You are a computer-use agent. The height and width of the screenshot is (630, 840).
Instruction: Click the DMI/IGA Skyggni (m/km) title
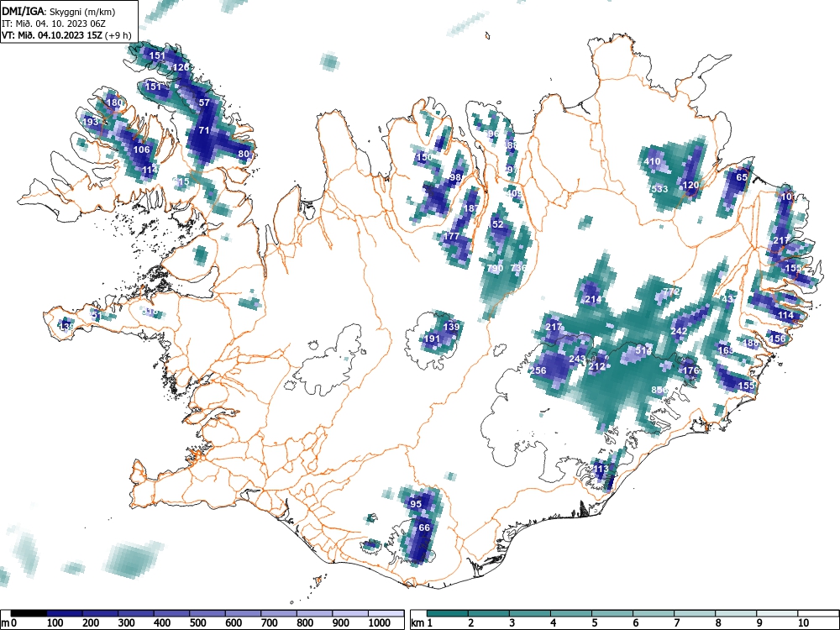point(59,12)
